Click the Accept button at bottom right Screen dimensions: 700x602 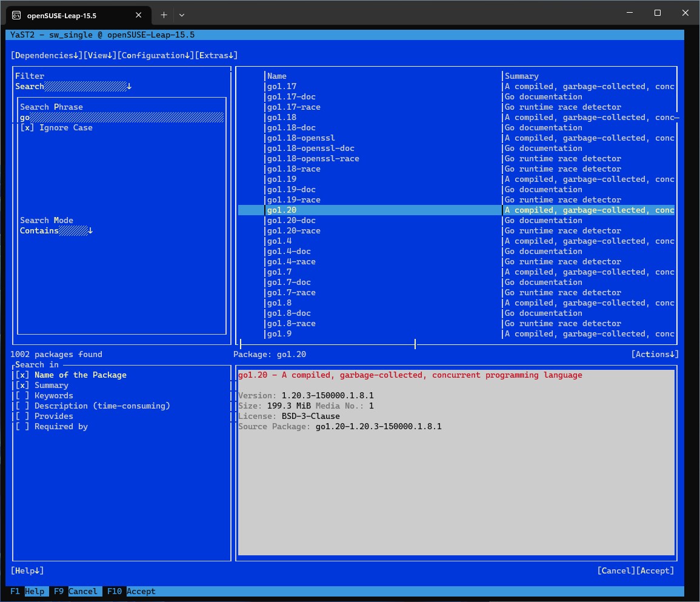pos(655,570)
